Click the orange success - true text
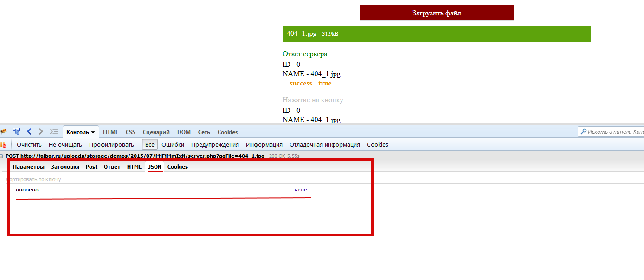The width and height of the screenshot is (644, 280). tap(310, 84)
